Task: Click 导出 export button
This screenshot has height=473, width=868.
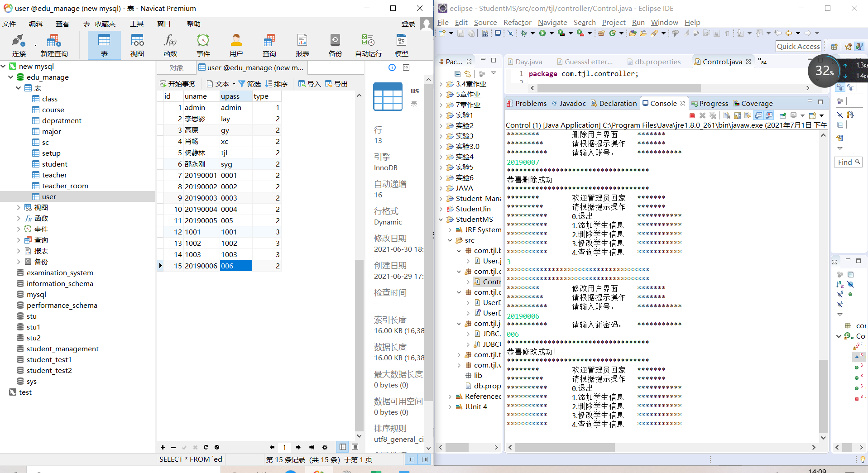Action: 336,84
